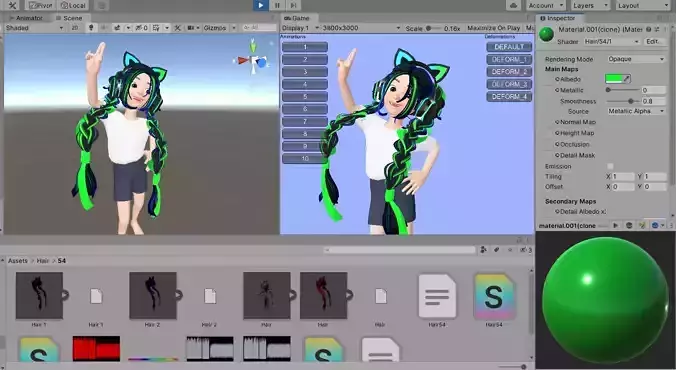Open the Layout dropdown
This screenshot has height=370, width=676.
642,5
